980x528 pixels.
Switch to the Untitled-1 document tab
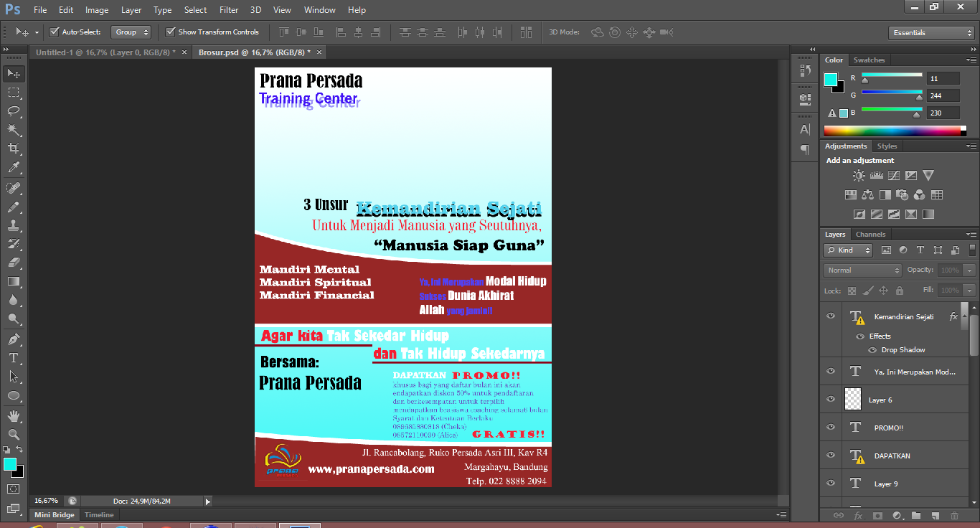point(105,52)
